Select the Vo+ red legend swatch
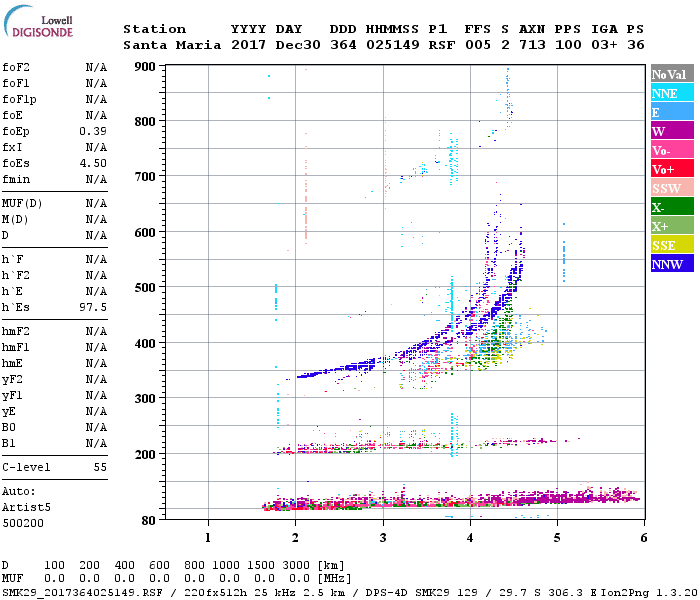Image resolution: width=700 pixels, height=600 pixels. click(x=672, y=169)
